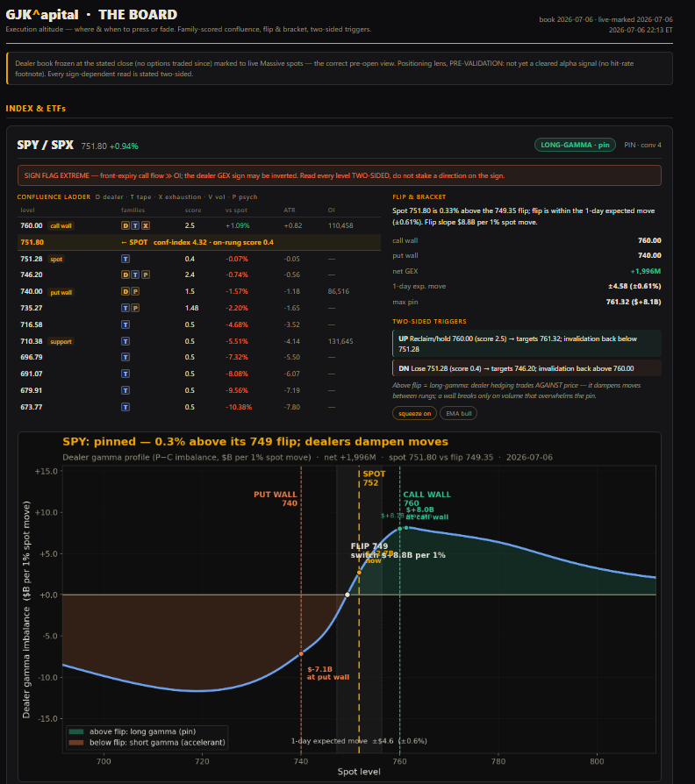The width and height of the screenshot is (695, 784).
Task: Click the SIGN FLAG EXTREME warning banner
Action: [340, 175]
